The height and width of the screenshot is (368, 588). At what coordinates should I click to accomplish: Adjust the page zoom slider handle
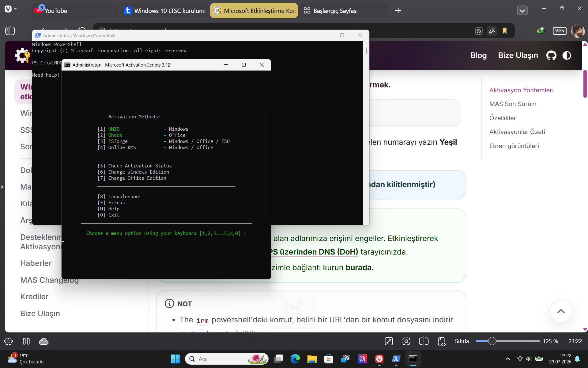point(492,341)
